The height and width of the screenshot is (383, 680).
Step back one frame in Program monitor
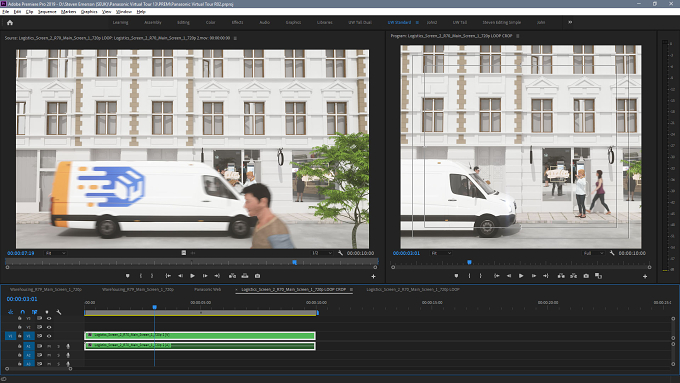(509, 276)
